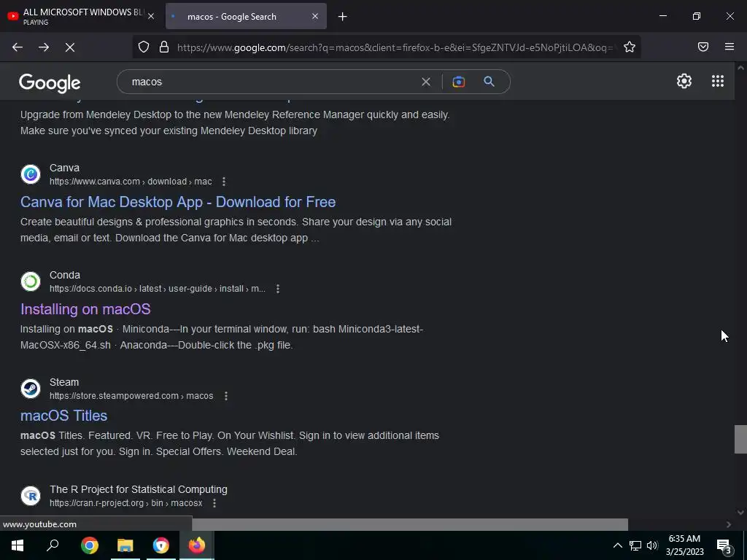The width and height of the screenshot is (747, 560).
Task: Bookmark this page with the star
Action: [x=630, y=47]
